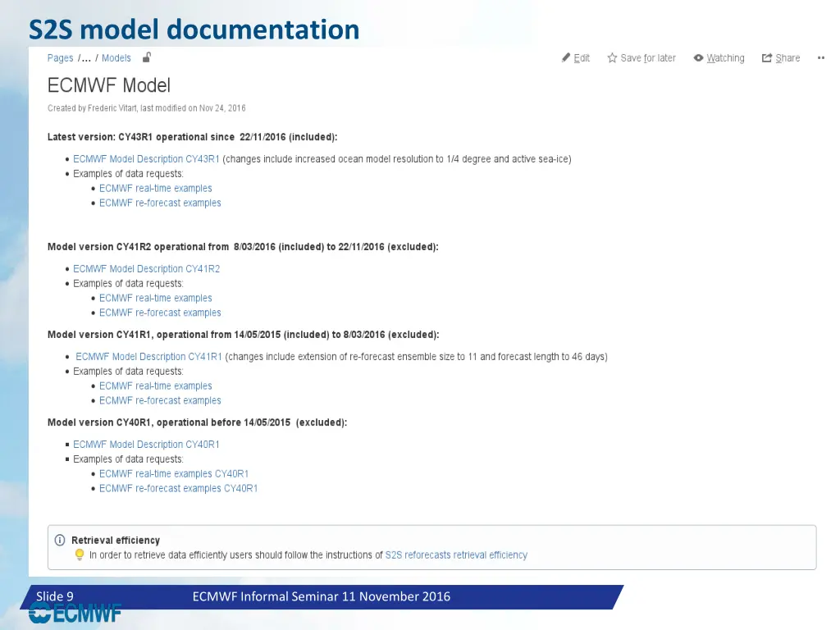The width and height of the screenshot is (840, 630).
Task: Click the Edit label text
Action: 582,58
